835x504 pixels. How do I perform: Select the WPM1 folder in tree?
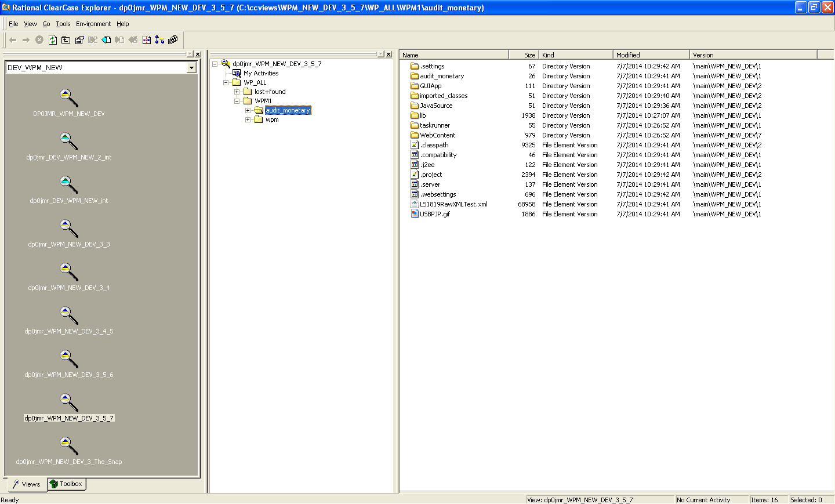tap(263, 101)
